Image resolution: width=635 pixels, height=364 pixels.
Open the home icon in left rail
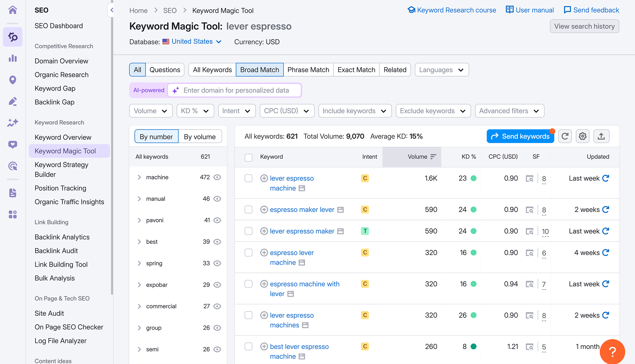(x=13, y=10)
